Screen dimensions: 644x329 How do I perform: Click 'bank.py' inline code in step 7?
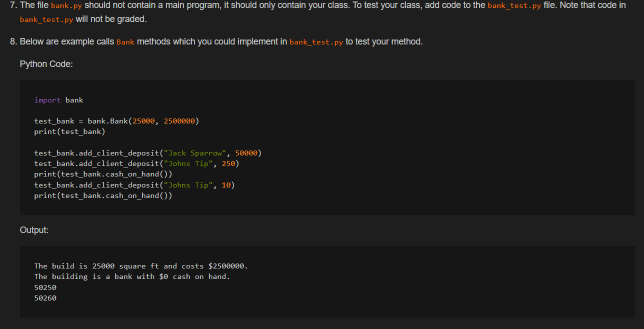point(66,5)
